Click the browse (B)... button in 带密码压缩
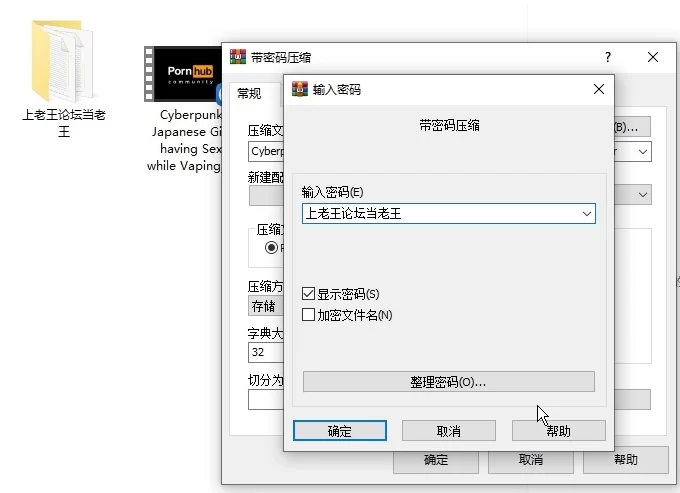The width and height of the screenshot is (680, 493). click(x=632, y=127)
